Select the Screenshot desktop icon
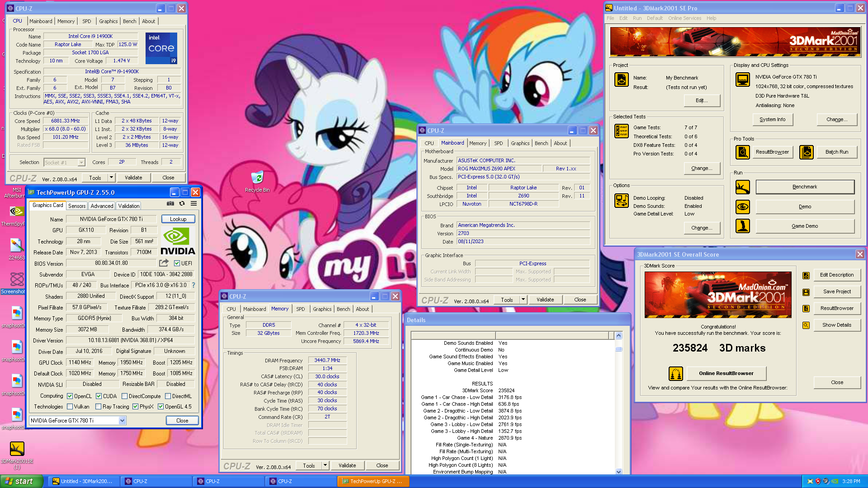 (x=14, y=283)
